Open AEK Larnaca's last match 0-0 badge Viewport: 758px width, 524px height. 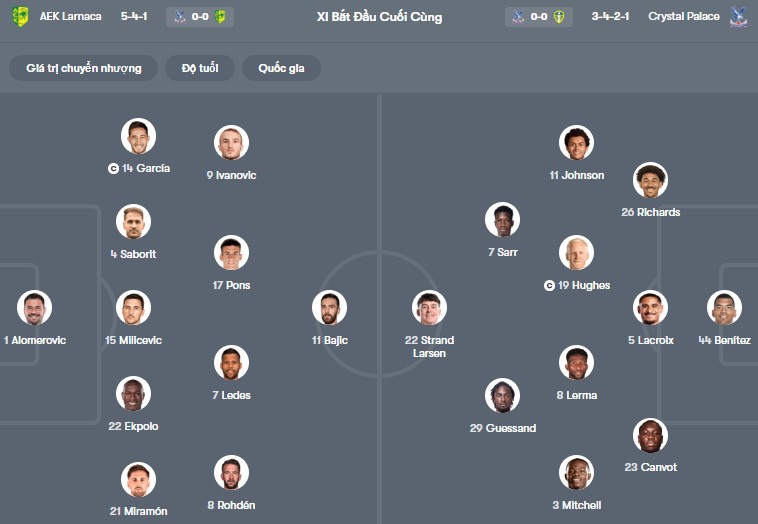[x=200, y=17]
